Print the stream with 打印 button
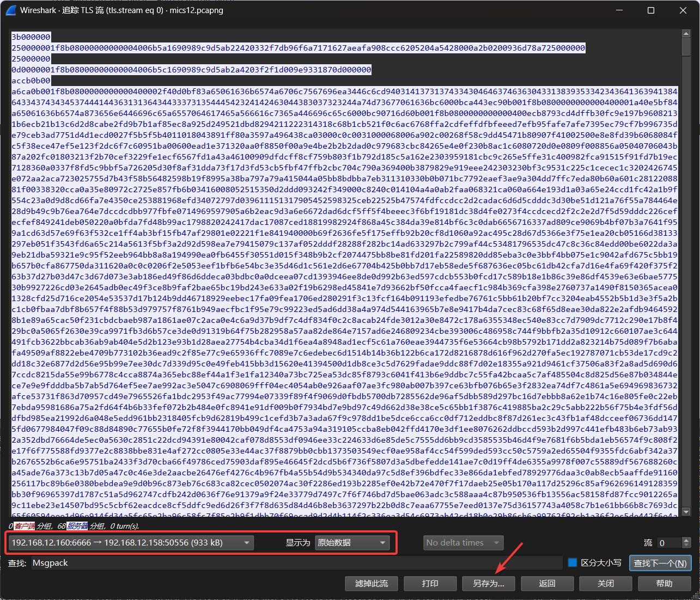The width and height of the screenshot is (700, 600). pos(430,583)
